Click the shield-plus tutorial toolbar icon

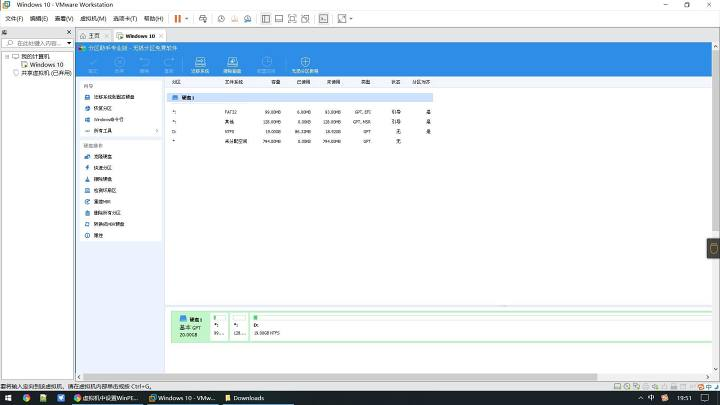coord(305,65)
